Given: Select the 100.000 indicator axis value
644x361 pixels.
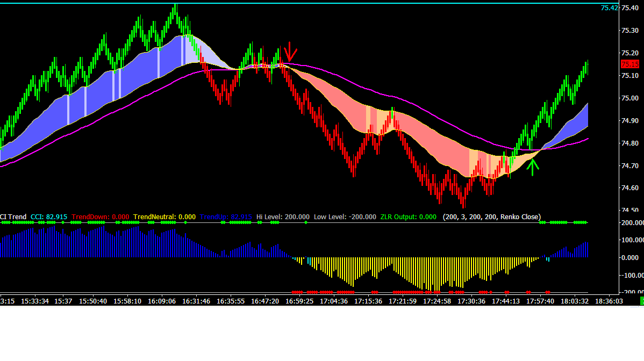Looking at the screenshot, I should [633, 240].
